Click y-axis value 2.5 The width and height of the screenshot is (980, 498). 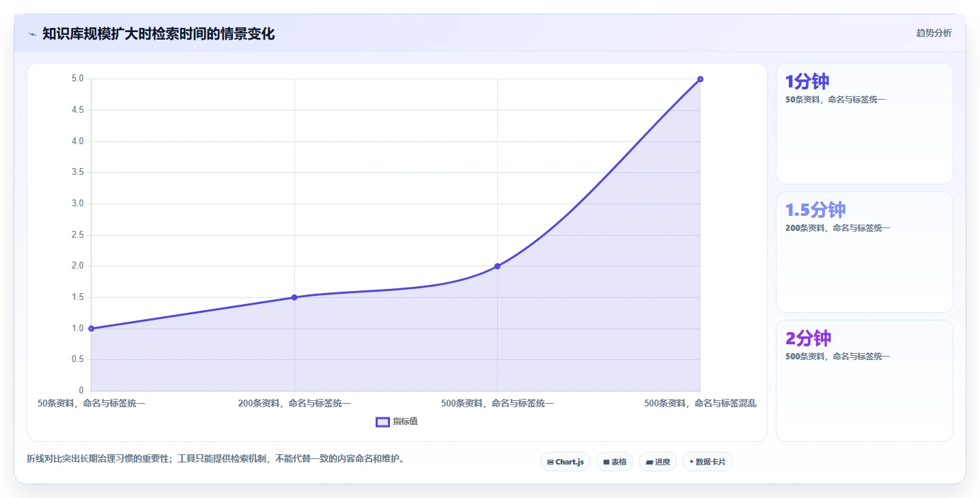tap(78, 234)
